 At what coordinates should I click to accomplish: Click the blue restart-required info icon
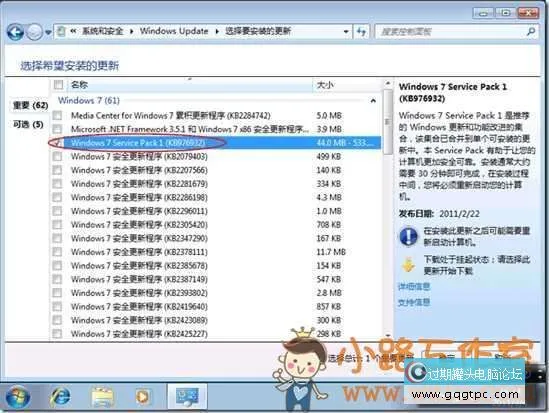408,236
